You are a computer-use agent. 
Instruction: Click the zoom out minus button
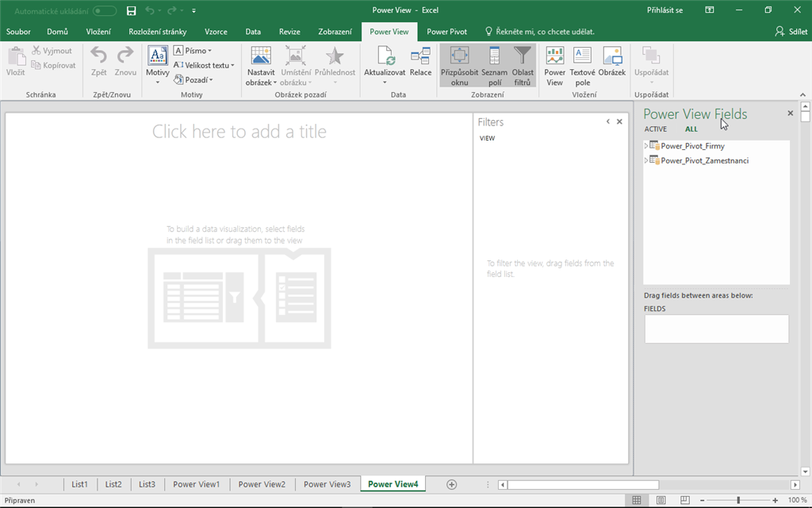click(703, 500)
